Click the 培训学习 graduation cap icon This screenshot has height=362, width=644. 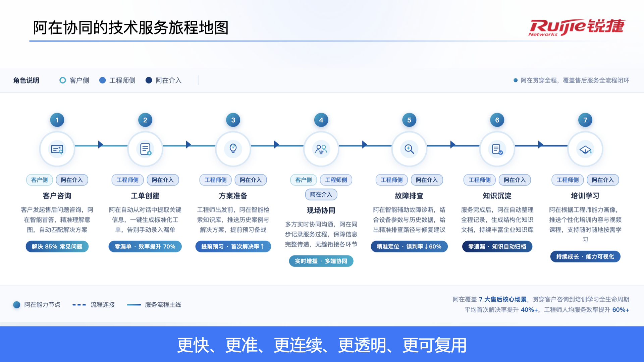pos(585,149)
